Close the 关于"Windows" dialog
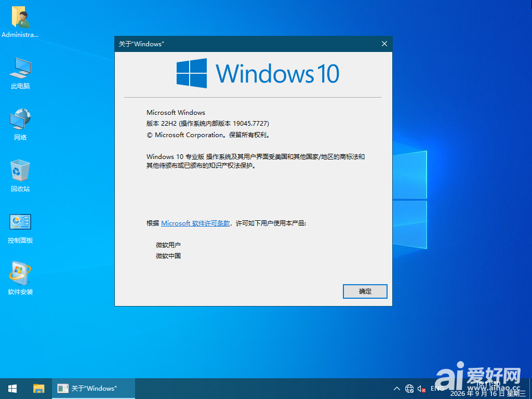Image resolution: width=532 pixels, height=399 pixels. click(384, 44)
